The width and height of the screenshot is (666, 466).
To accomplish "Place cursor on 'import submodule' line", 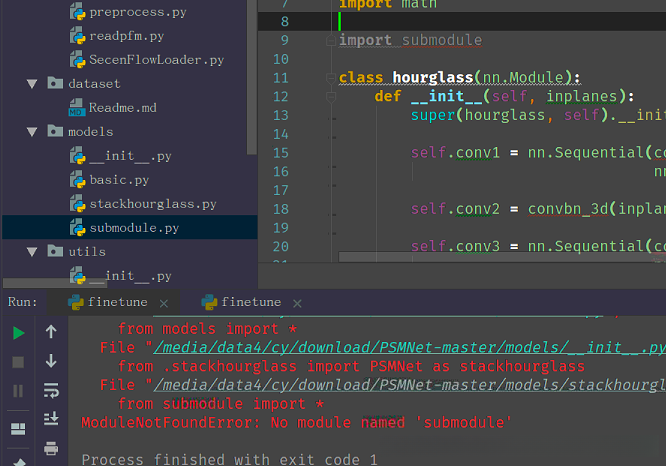I will coord(410,40).
